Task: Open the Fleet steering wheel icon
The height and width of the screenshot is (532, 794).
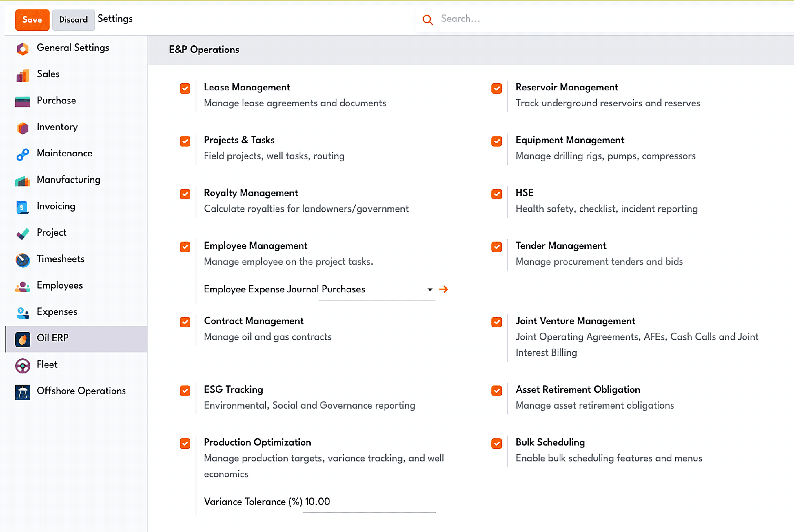Action: coord(23,365)
